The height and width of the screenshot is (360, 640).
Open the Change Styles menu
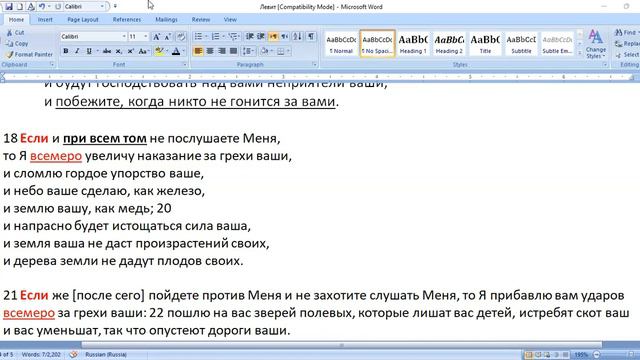pos(596,44)
